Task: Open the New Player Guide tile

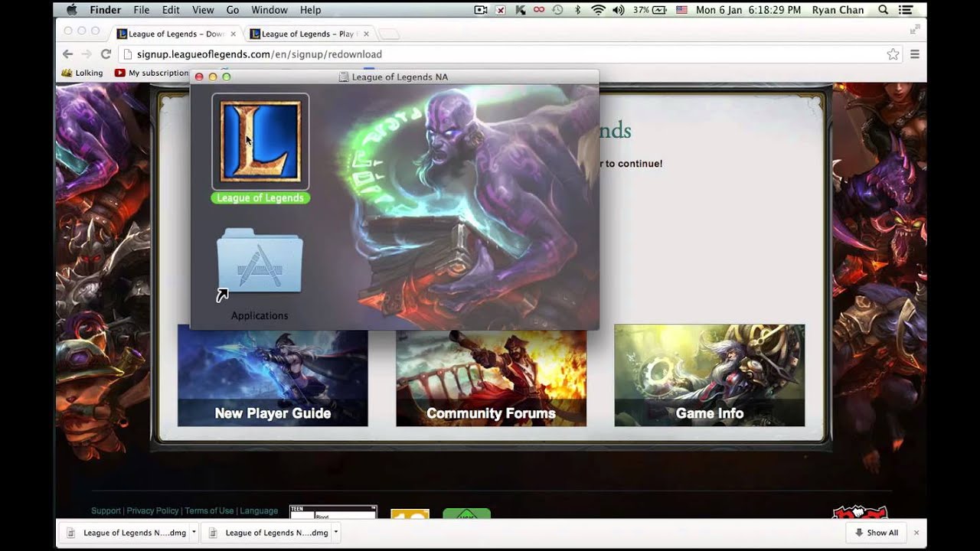Action: pyautogui.click(x=273, y=375)
